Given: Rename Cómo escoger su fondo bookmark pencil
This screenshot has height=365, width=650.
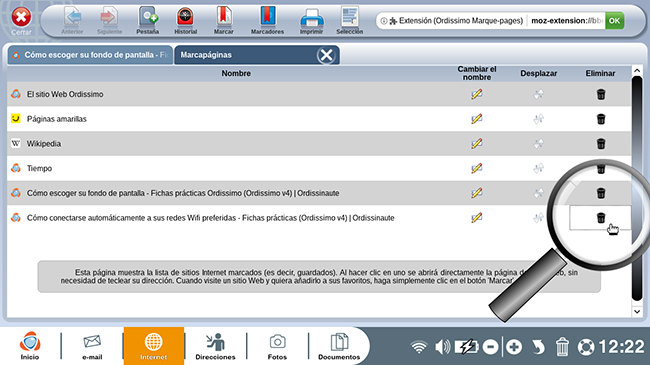Looking at the screenshot, I should click(477, 193).
